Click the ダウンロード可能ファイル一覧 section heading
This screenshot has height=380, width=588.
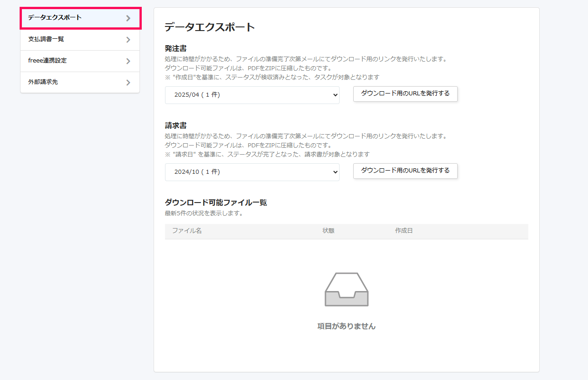pyautogui.click(x=216, y=203)
